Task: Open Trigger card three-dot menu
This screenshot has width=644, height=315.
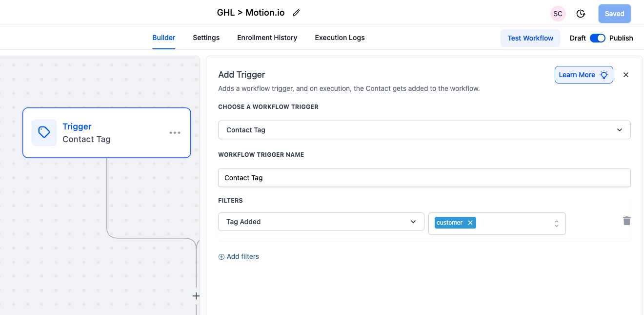Action: coord(175,133)
